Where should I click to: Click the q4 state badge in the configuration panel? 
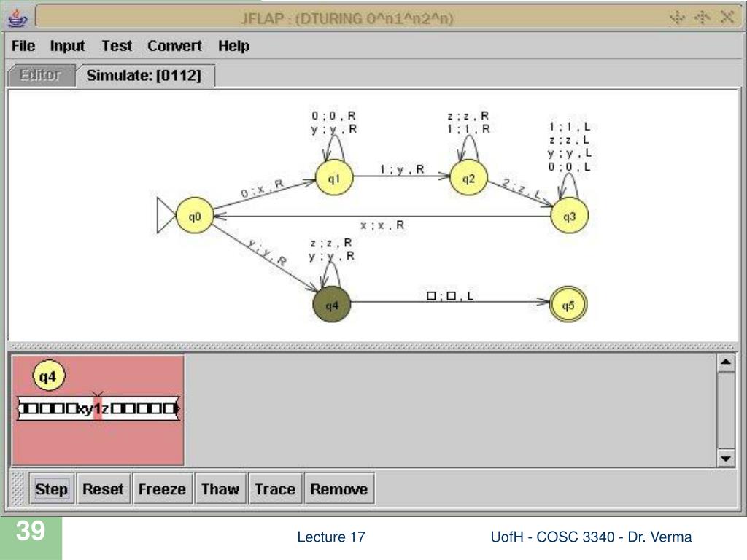point(48,376)
